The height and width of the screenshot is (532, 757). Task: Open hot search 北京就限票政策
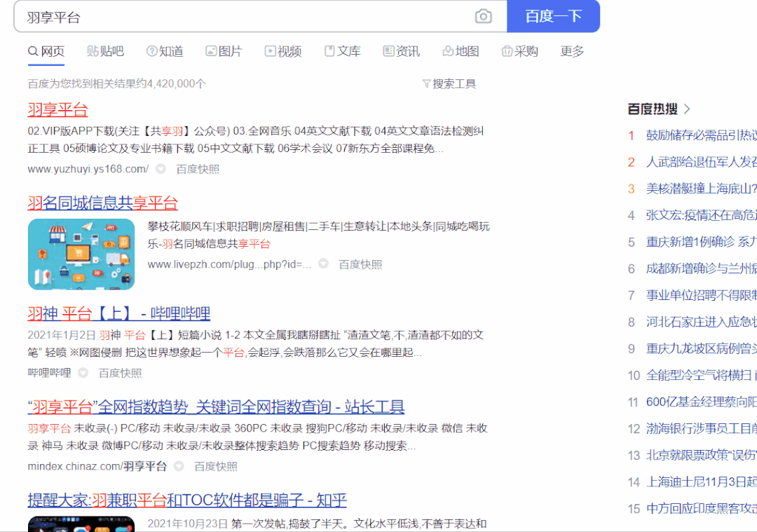point(702,455)
